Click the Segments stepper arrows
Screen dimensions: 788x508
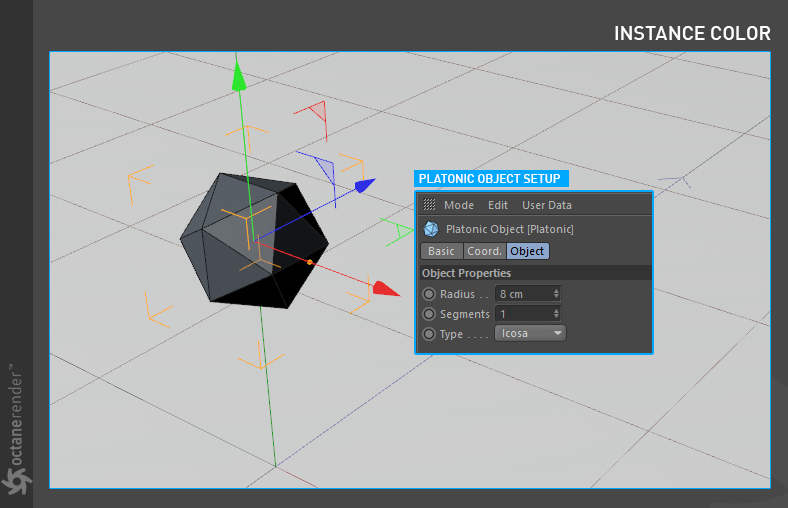coord(556,314)
